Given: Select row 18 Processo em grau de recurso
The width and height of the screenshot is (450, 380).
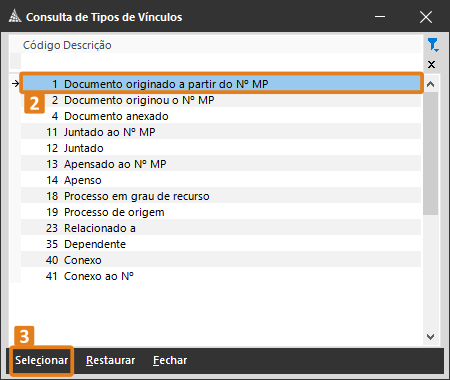Looking at the screenshot, I should (221, 196).
